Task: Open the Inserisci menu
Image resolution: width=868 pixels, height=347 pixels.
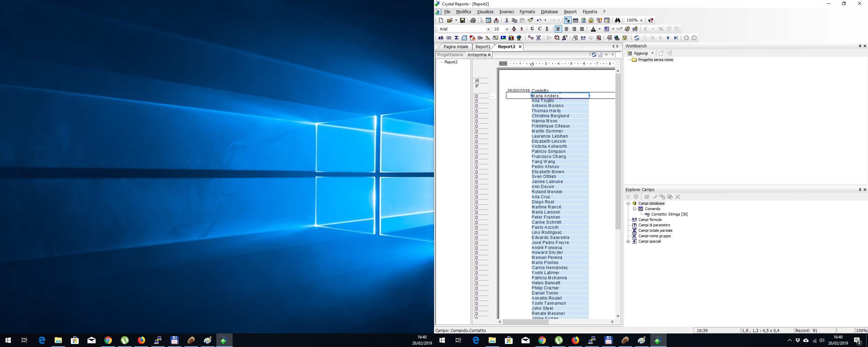Action: (x=506, y=12)
